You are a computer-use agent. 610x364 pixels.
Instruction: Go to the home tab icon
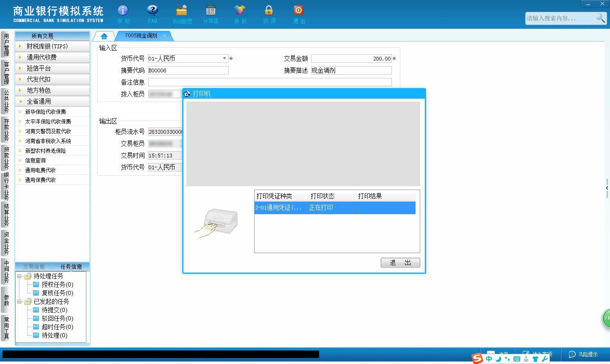(x=104, y=36)
